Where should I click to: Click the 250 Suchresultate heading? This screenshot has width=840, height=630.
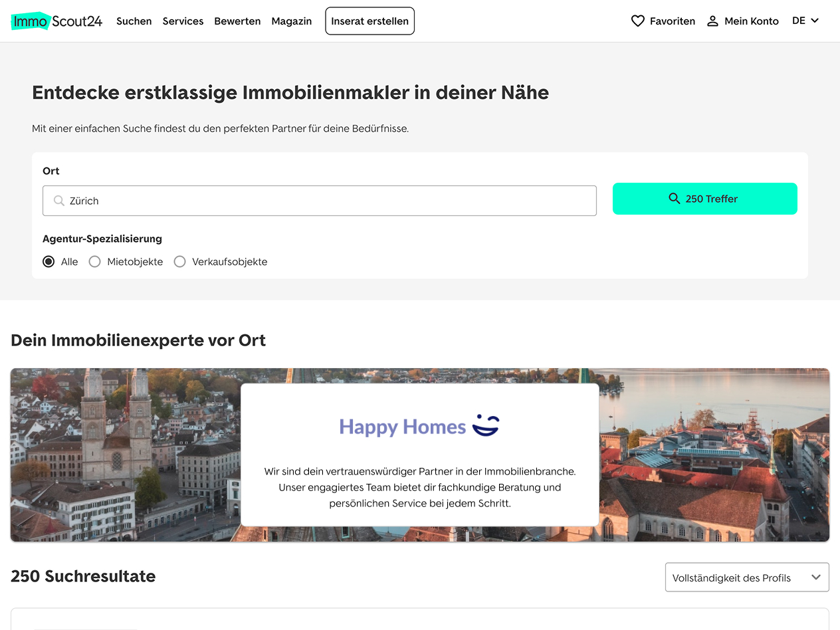pyautogui.click(x=83, y=576)
